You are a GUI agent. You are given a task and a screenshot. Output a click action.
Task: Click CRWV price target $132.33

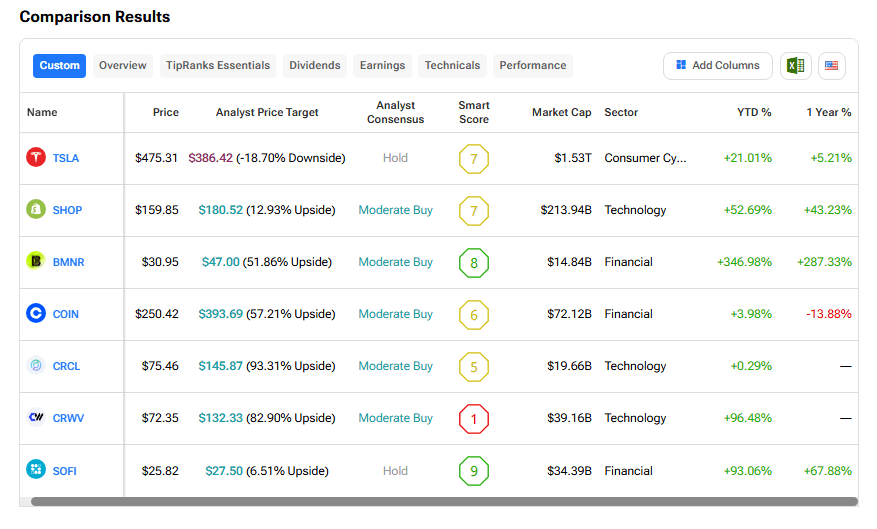pos(221,418)
